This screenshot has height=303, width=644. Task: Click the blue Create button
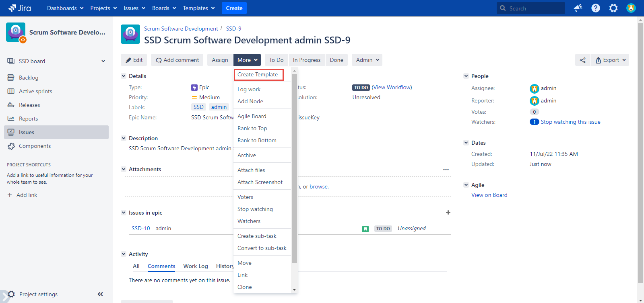tap(234, 8)
